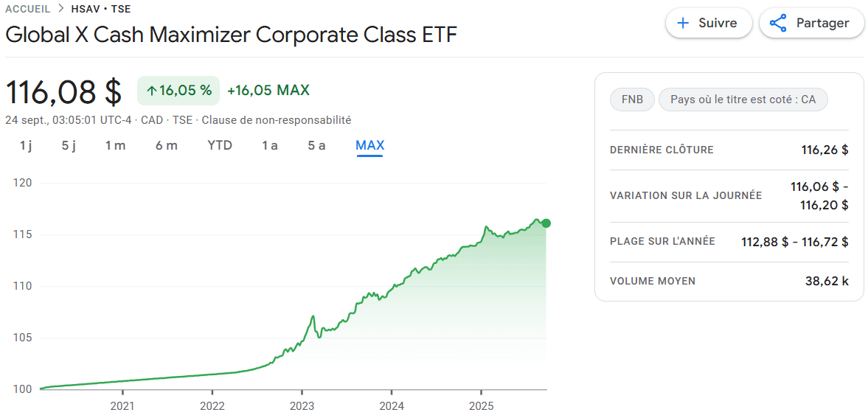Select the 1 a time range
This screenshot has height=418, width=868.
click(x=270, y=145)
